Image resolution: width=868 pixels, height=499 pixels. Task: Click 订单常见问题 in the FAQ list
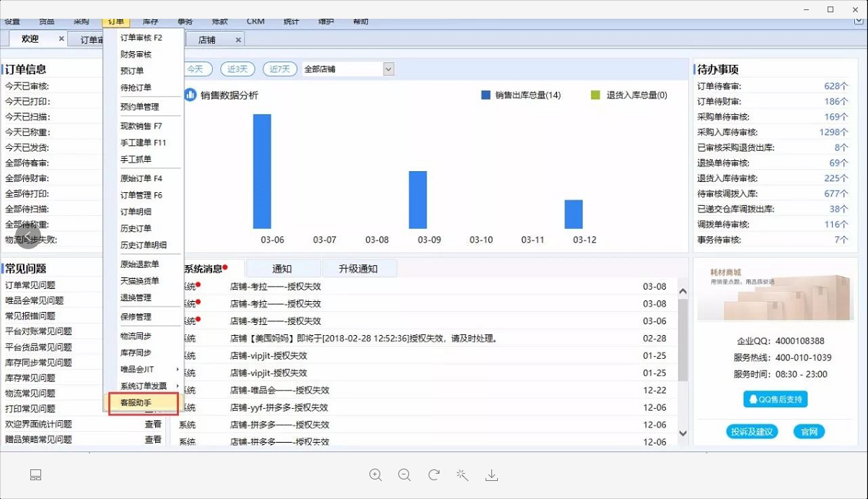click(30, 285)
